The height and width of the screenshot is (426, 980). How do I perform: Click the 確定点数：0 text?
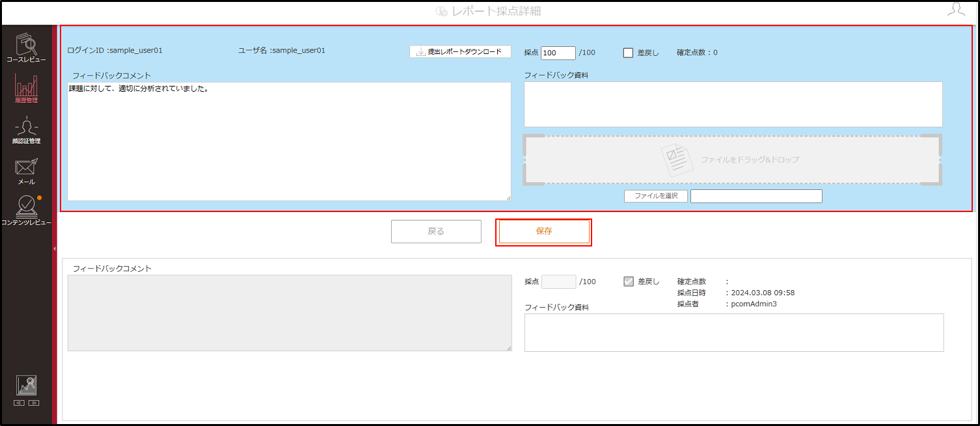click(x=697, y=53)
